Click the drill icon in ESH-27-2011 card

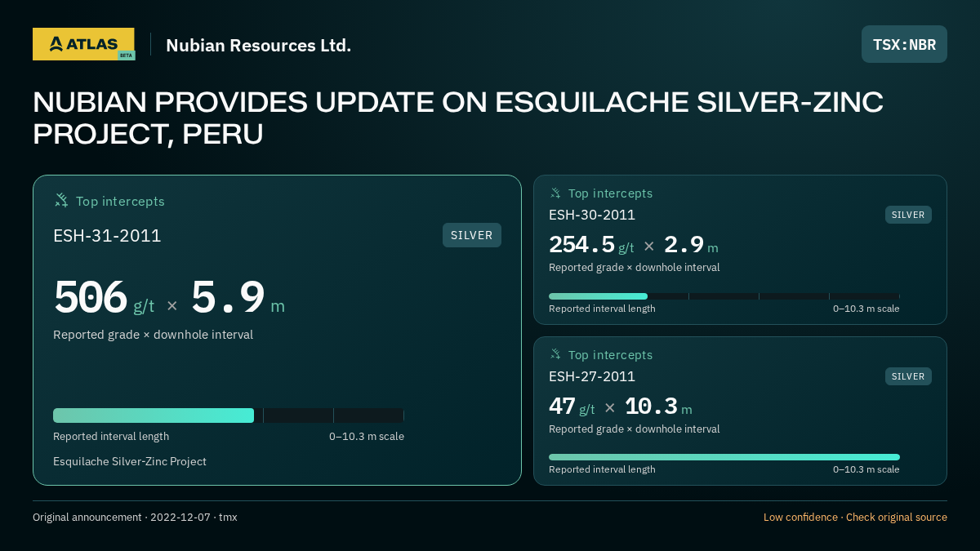(555, 354)
